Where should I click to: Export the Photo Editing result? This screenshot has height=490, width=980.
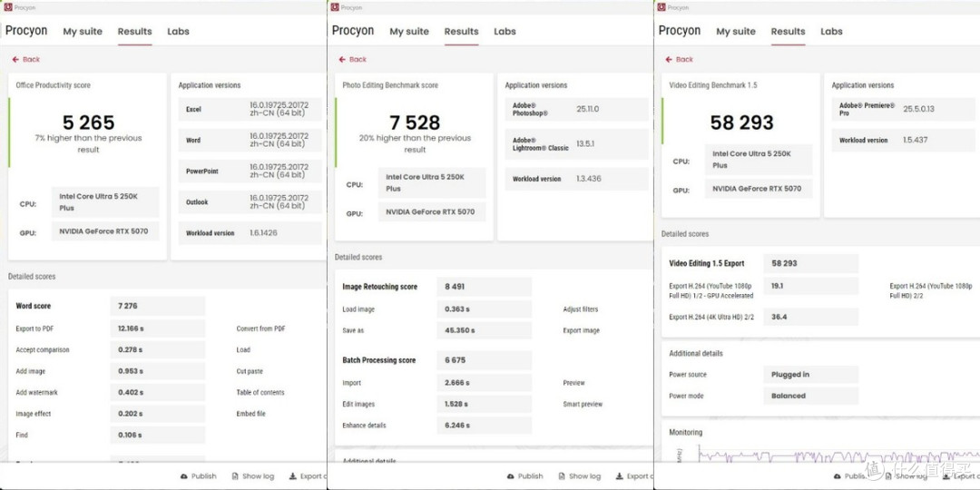pyautogui.click(x=633, y=476)
